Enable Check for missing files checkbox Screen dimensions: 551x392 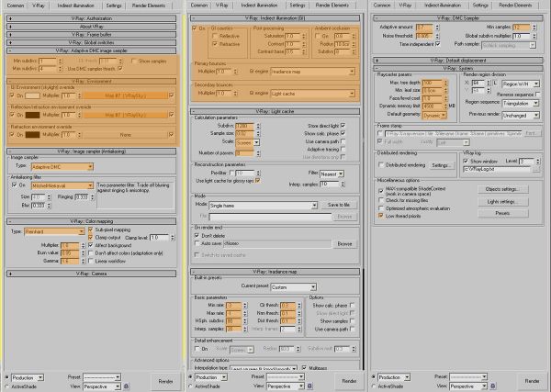[x=381, y=200]
